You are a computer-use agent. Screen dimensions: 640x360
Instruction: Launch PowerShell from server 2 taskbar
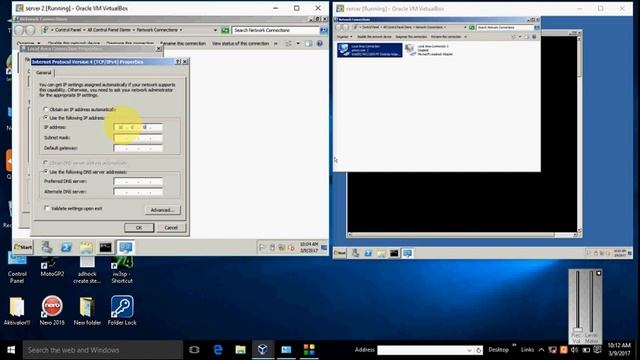pos(66,247)
